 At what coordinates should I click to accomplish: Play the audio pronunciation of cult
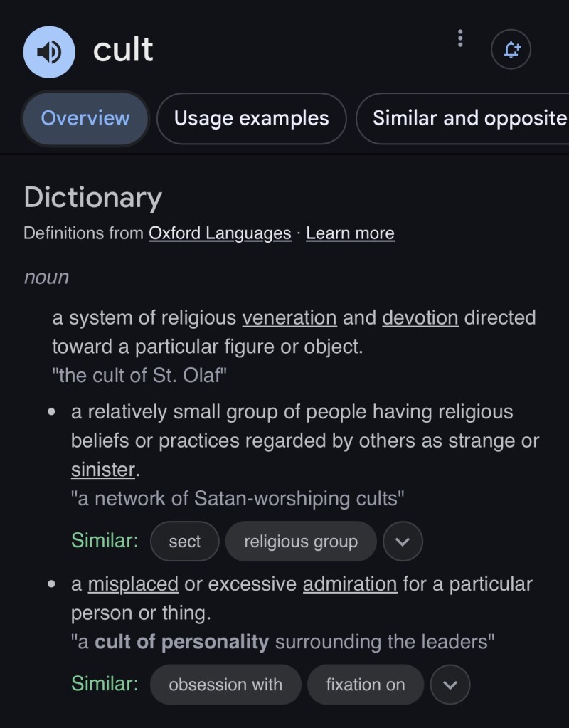point(49,51)
